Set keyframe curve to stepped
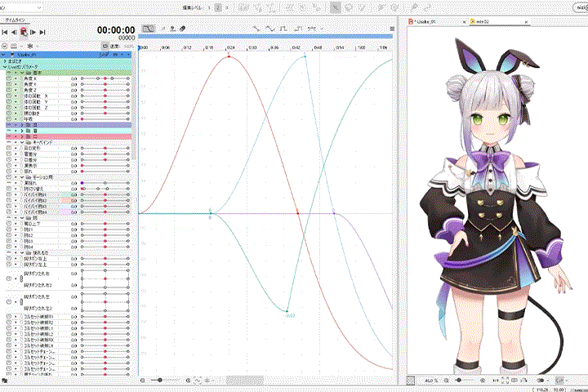The width and height of the screenshot is (588, 392). pyautogui.click(x=284, y=29)
